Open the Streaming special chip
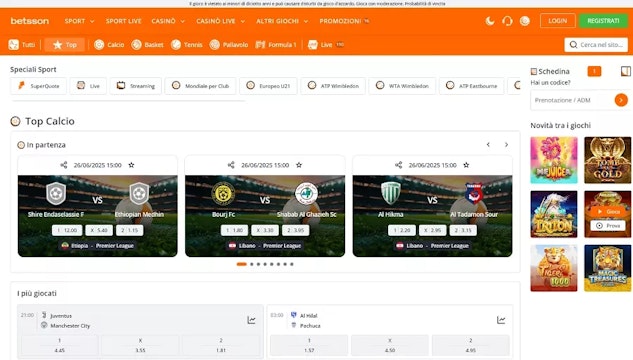Screen dimensions: 633x360 click(136, 86)
